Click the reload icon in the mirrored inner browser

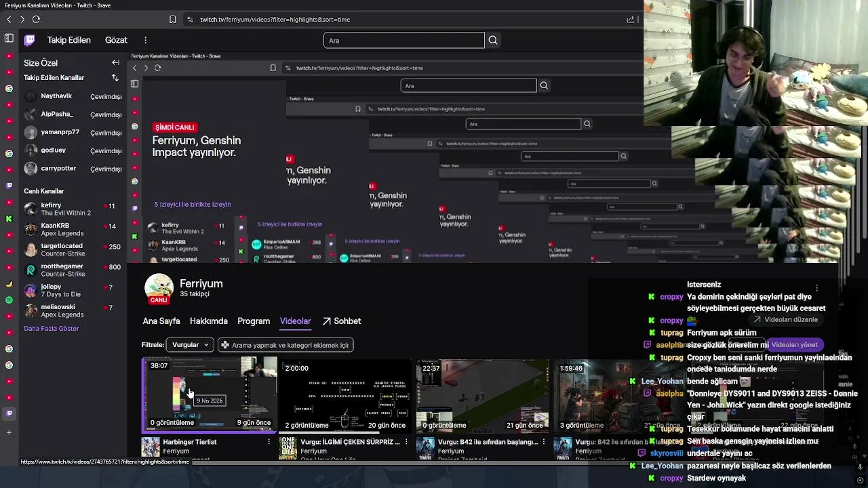(x=157, y=68)
